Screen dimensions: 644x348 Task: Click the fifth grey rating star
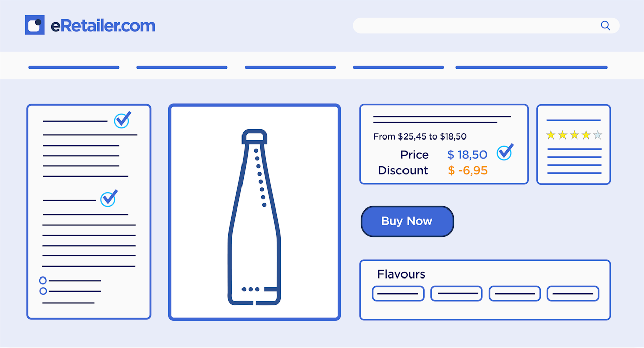click(597, 135)
